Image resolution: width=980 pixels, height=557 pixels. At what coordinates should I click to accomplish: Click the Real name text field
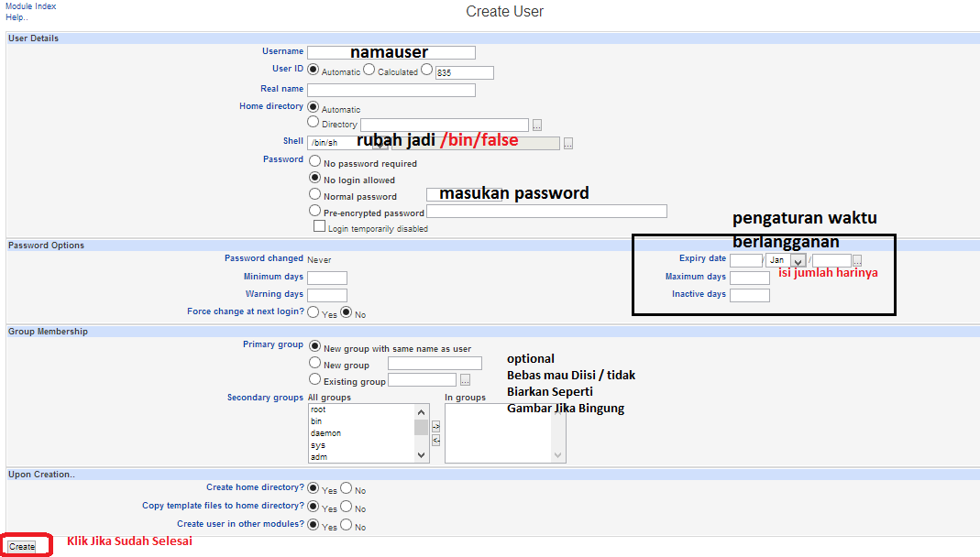point(391,90)
